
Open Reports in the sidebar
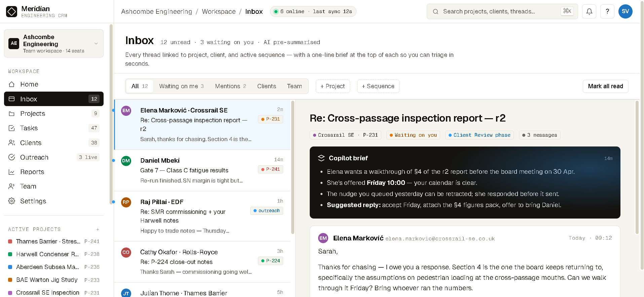pos(54,172)
